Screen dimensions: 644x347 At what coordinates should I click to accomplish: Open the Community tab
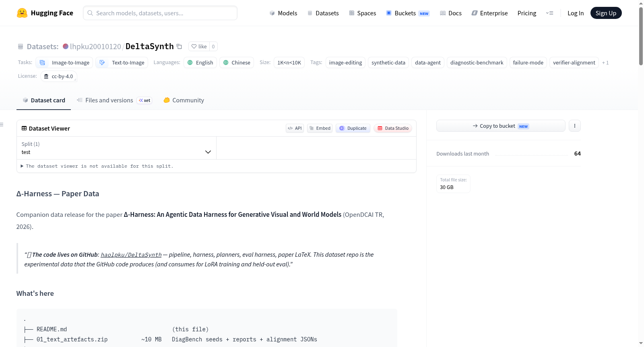coord(184,100)
